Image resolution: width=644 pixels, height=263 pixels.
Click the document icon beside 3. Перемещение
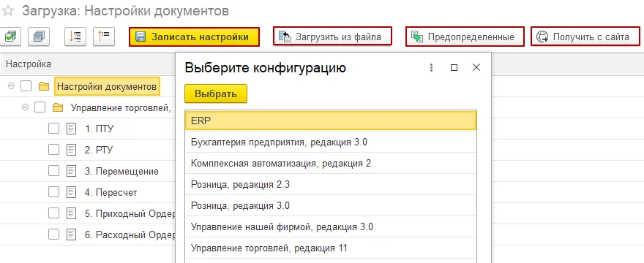pos(72,171)
